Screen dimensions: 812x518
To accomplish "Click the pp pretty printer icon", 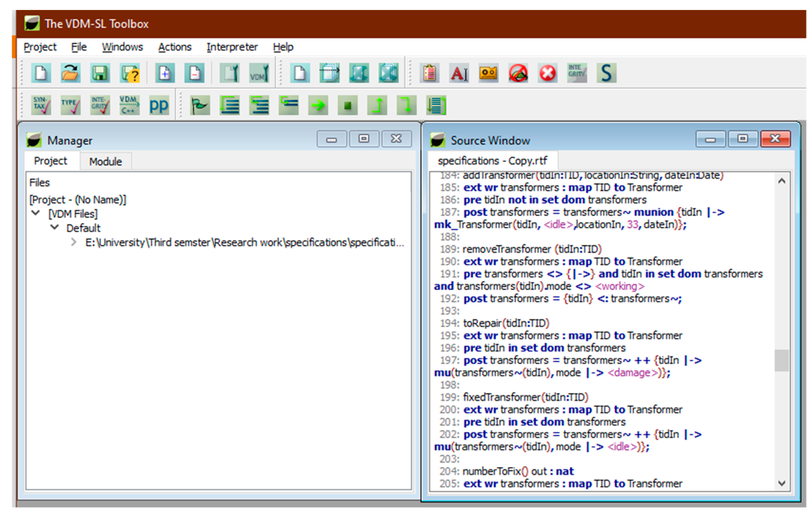I will click(158, 105).
